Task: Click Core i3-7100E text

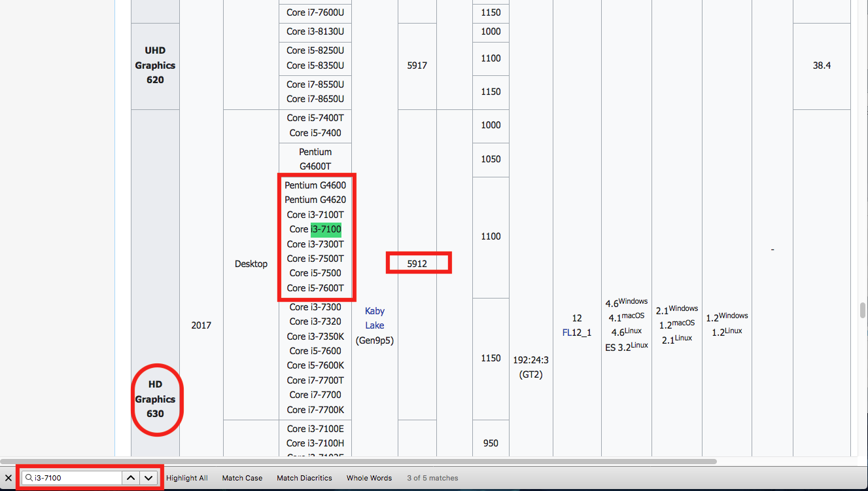Action: coord(315,429)
